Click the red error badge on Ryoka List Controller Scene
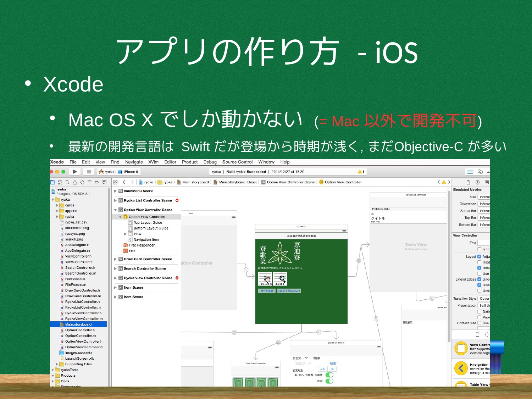Viewport: 532px width, 399px height. pos(177,200)
